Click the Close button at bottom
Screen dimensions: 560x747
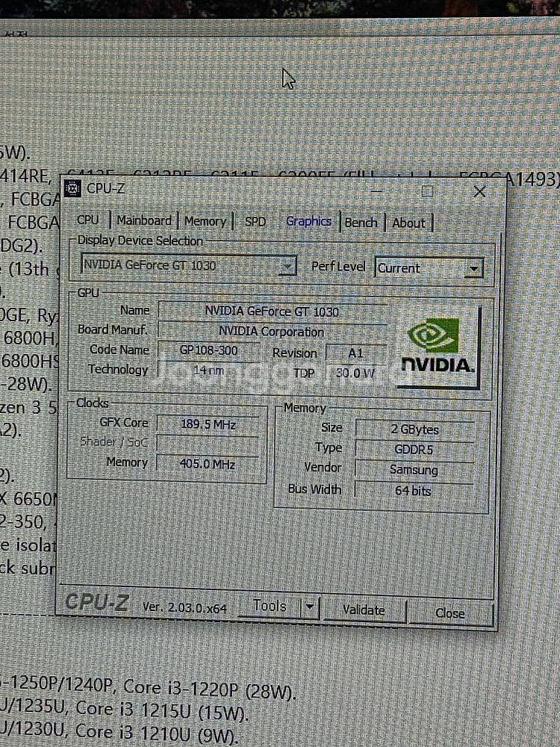450,613
